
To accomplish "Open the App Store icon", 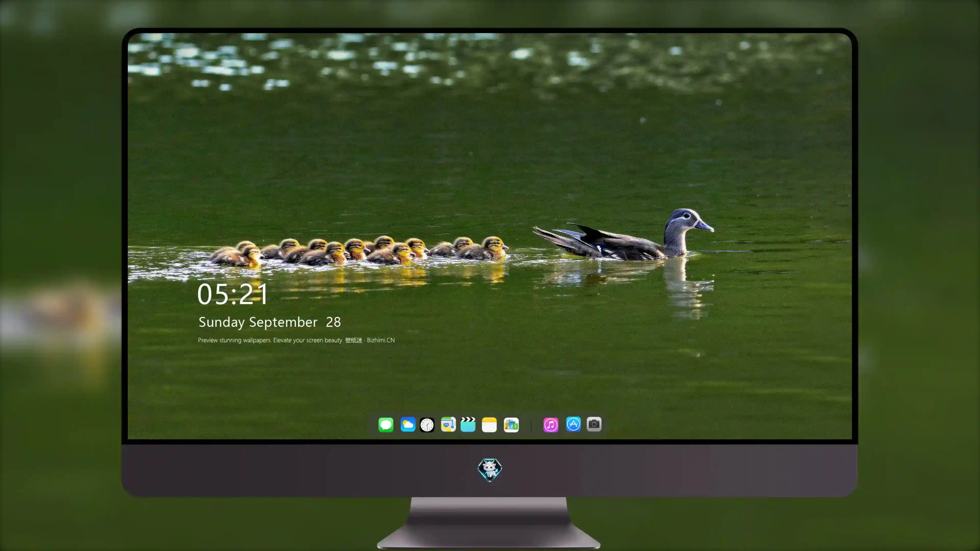I will click(573, 424).
